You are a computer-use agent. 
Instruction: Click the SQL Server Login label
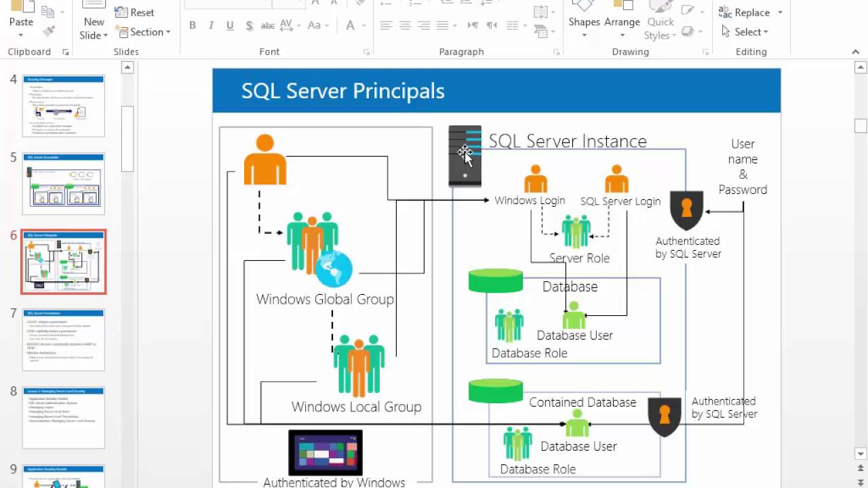tap(620, 201)
